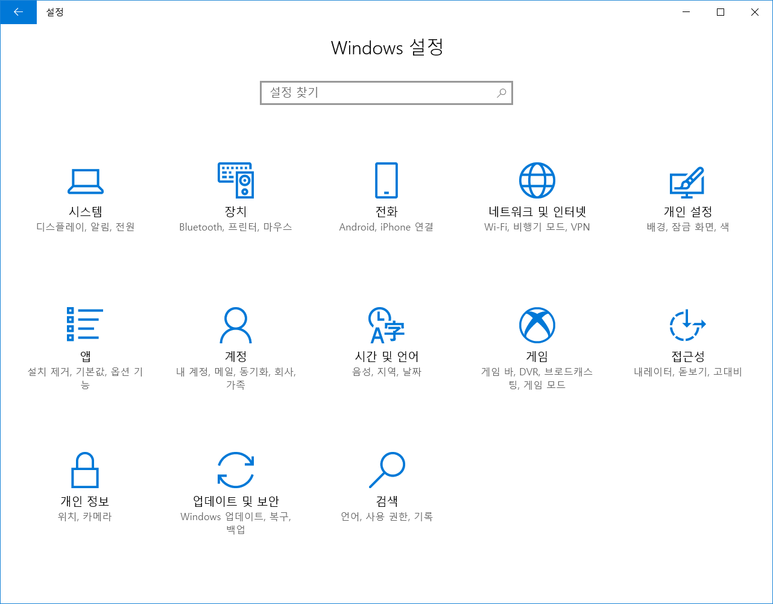Open the 게임 Xbox icon
Image resolution: width=773 pixels, height=604 pixels.
coord(537,325)
